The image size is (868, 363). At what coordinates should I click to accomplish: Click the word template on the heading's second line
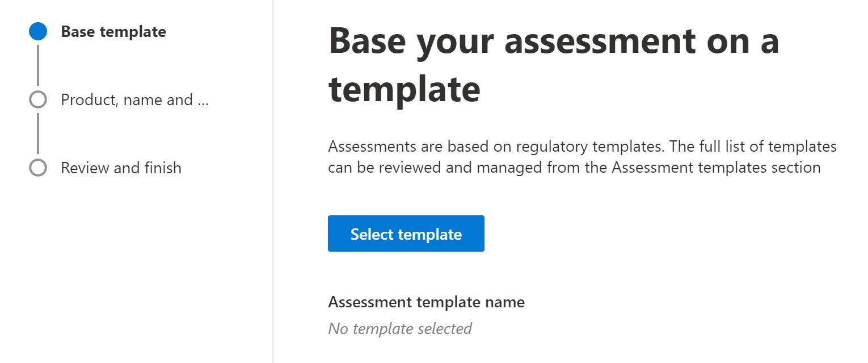(404, 88)
